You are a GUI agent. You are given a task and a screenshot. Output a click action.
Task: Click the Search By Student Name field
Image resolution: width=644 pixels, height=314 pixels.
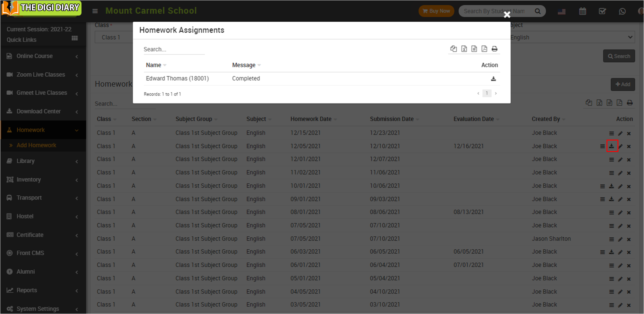coord(497,11)
